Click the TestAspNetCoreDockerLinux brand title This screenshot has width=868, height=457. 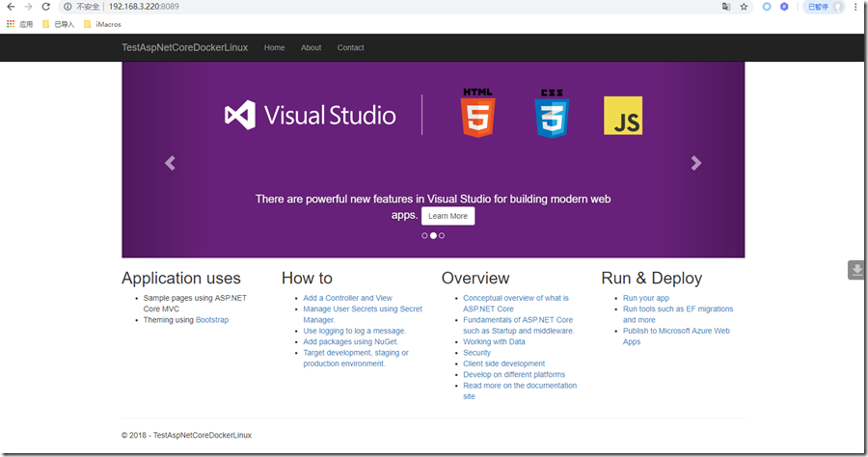pyautogui.click(x=185, y=47)
